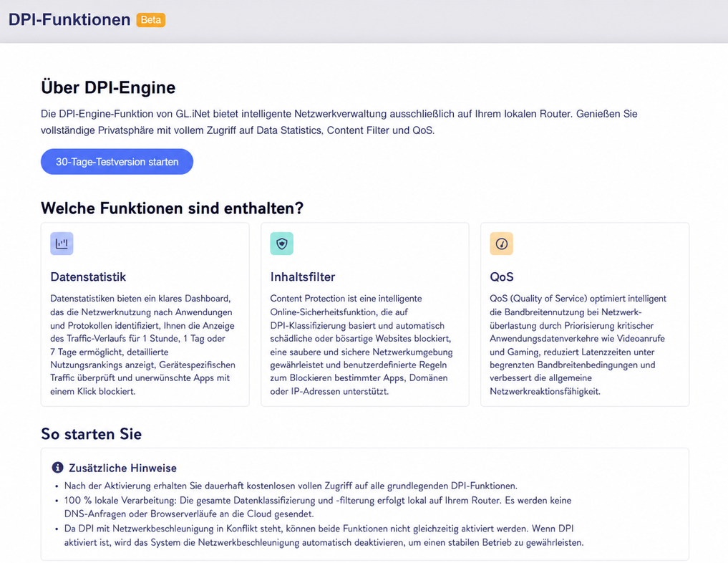The height and width of the screenshot is (563, 728).
Task: Select the Datenstatistik card title
Action: click(x=88, y=277)
